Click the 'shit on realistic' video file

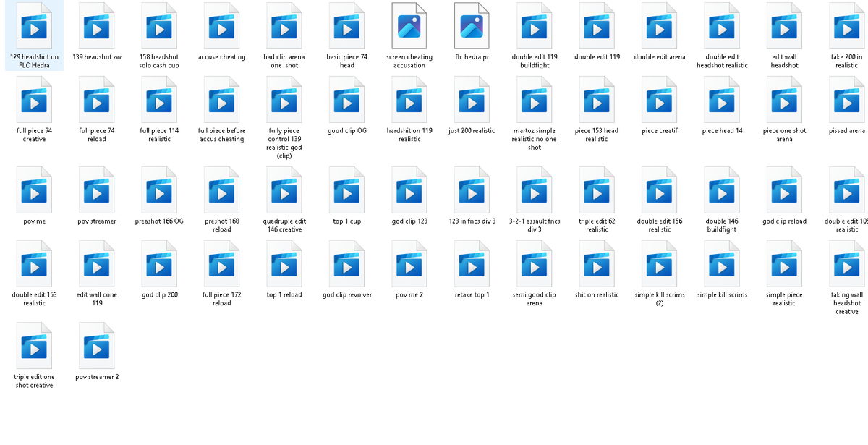click(597, 264)
